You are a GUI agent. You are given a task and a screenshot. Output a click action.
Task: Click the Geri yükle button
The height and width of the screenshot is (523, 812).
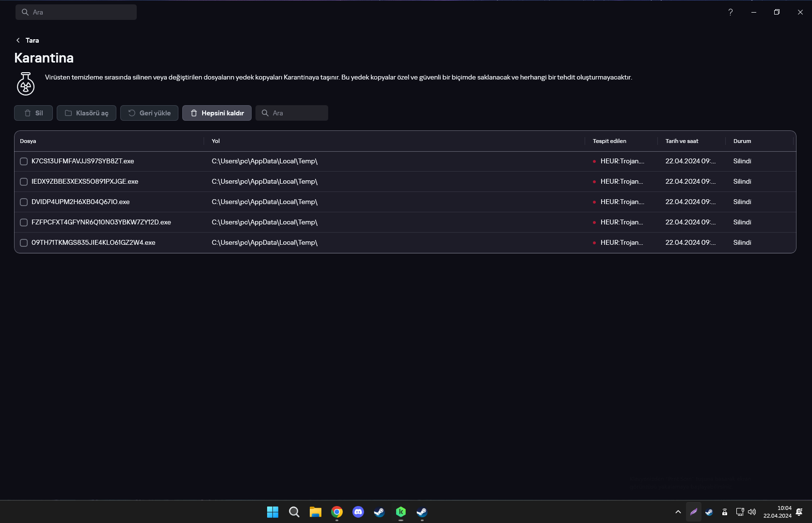(x=149, y=113)
